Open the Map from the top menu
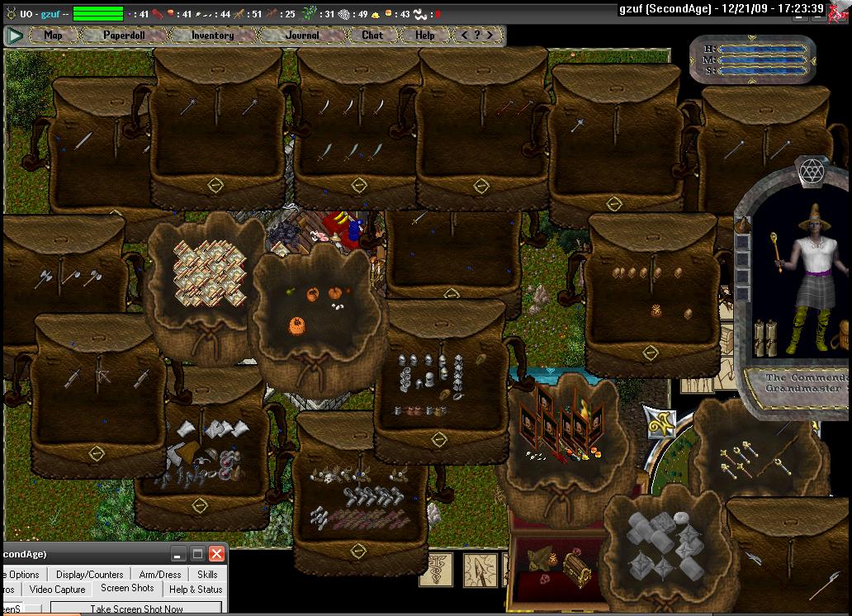Screen dimensions: 852x616 [x=54, y=36]
